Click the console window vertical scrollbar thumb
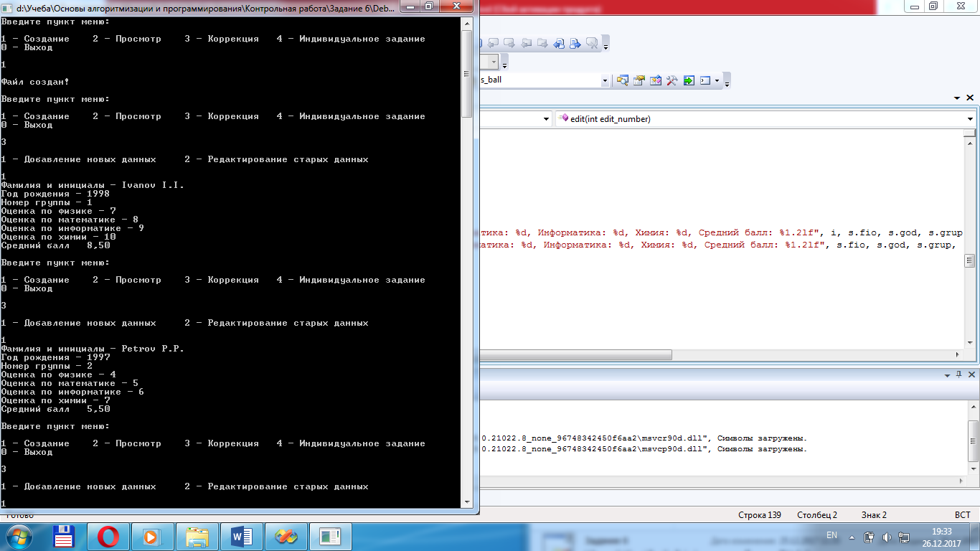This screenshot has width=980, height=551. [x=466, y=72]
